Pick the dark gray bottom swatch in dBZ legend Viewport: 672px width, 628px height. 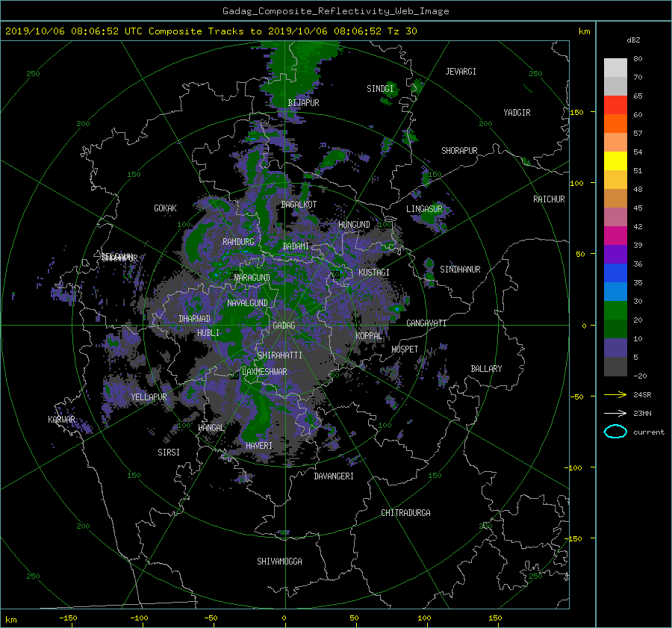(x=615, y=366)
